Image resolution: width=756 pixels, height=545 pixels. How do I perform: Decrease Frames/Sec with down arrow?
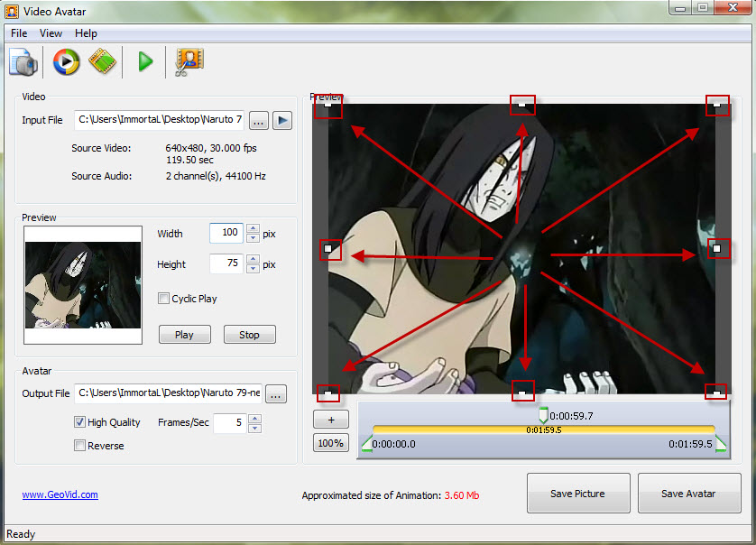255,429
